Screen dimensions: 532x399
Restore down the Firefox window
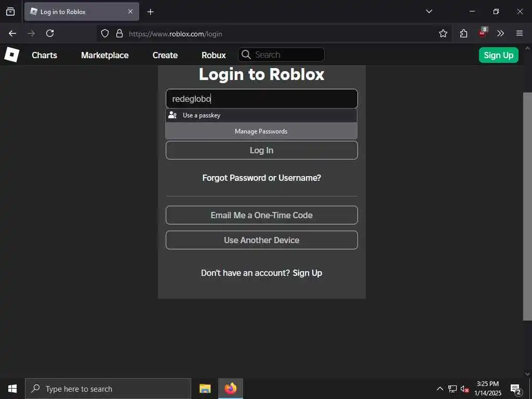(x=496, y=11)
